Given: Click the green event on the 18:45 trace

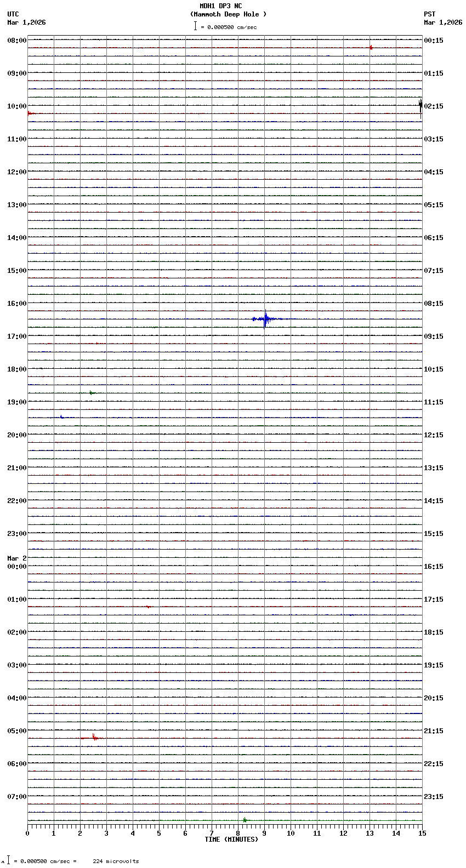Looking at the screenshot, I should [92, 393].
